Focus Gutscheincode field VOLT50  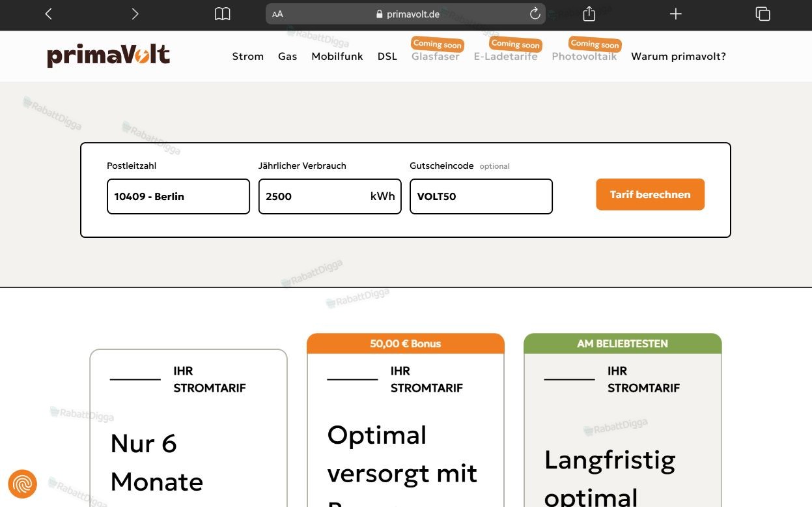point(481,196)
